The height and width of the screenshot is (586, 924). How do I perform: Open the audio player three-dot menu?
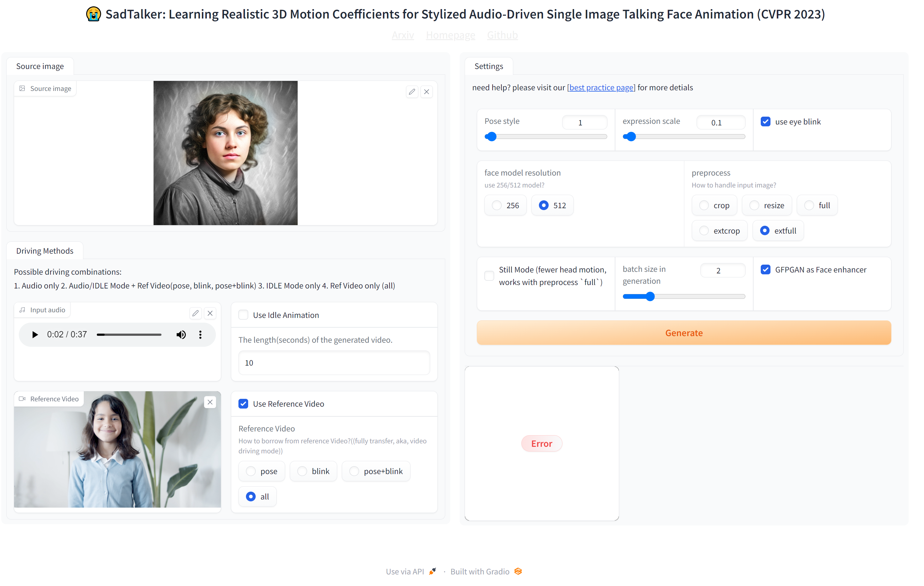pyautogui.click(x=200, y=335)
